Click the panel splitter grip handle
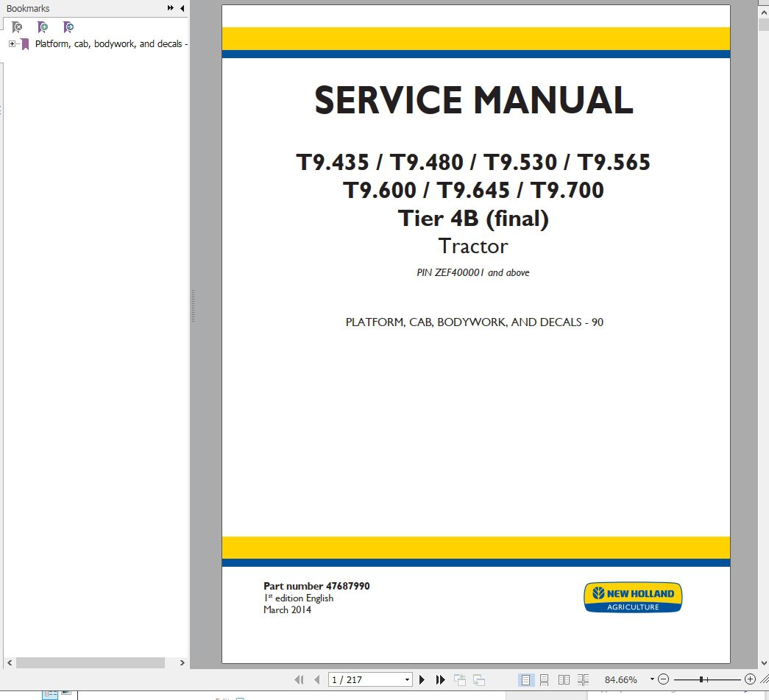This screenshot has width=769, height=700. point(194,305)
